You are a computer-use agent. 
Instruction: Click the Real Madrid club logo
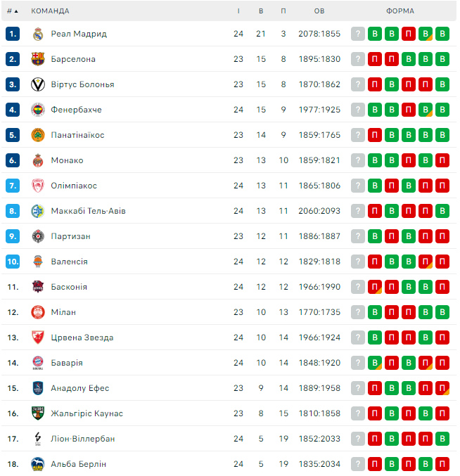[x=38, y=34]
